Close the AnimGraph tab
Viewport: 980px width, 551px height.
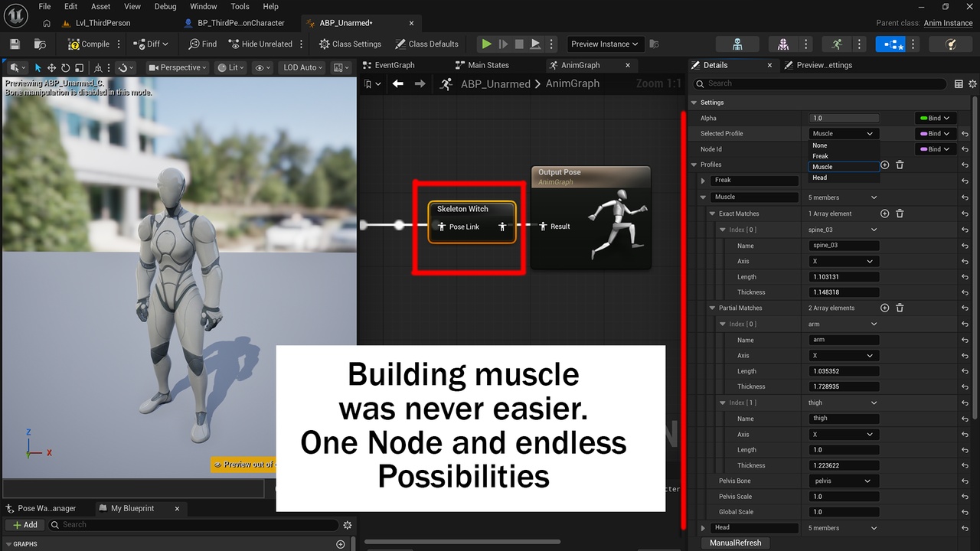(x=629, y=66)
